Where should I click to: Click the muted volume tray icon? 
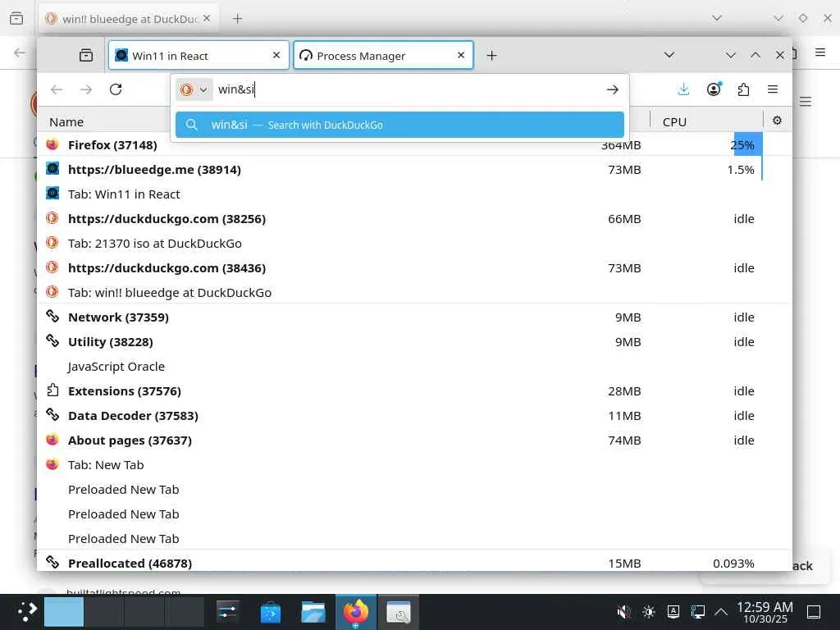(x=623, y=611)
